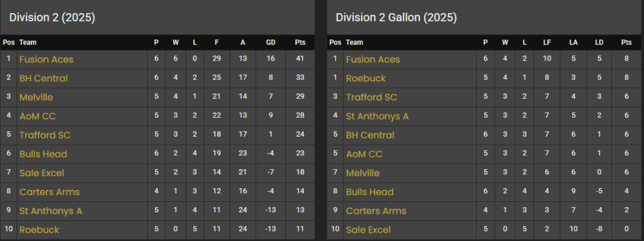Open St Anthonys A in Gallon table
The height and width of the screenshot is (241, 644).
coord(377,116)
